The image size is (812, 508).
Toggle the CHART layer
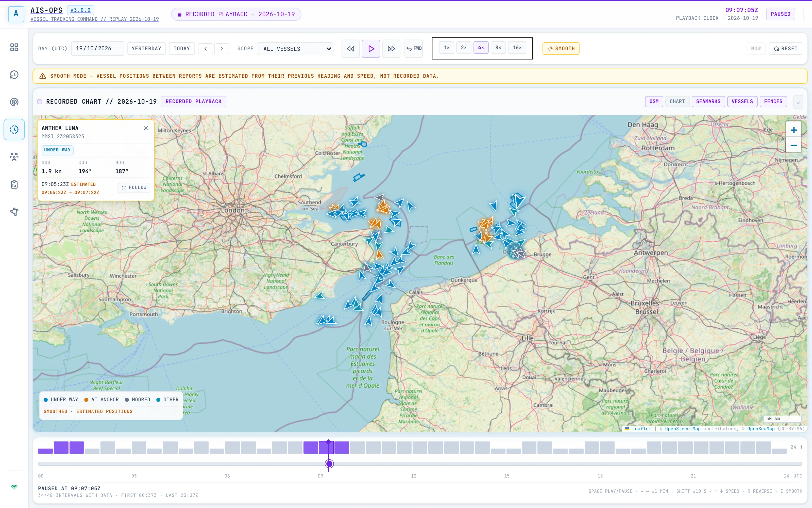pyautogui.click(x=677, y=101)
